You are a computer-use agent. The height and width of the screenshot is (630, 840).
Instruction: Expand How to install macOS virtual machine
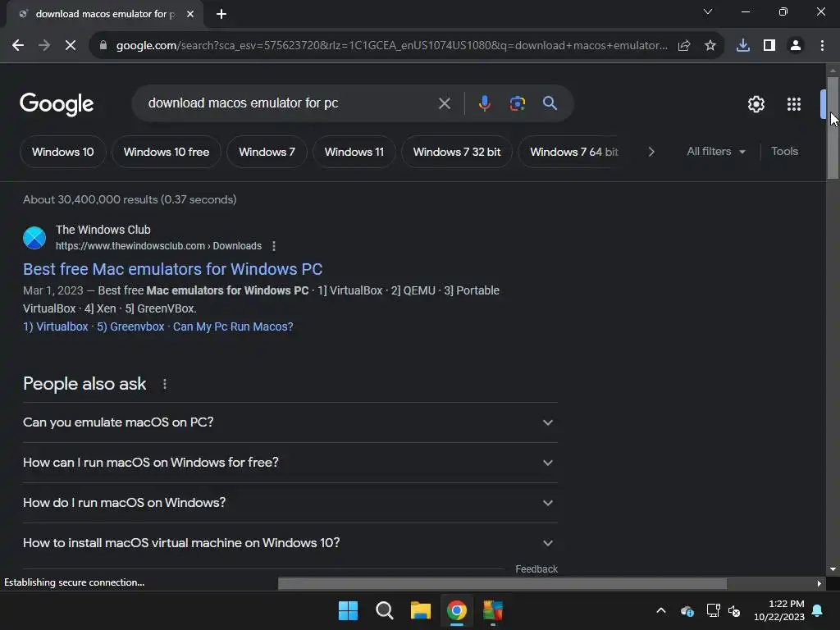(290, 543)
